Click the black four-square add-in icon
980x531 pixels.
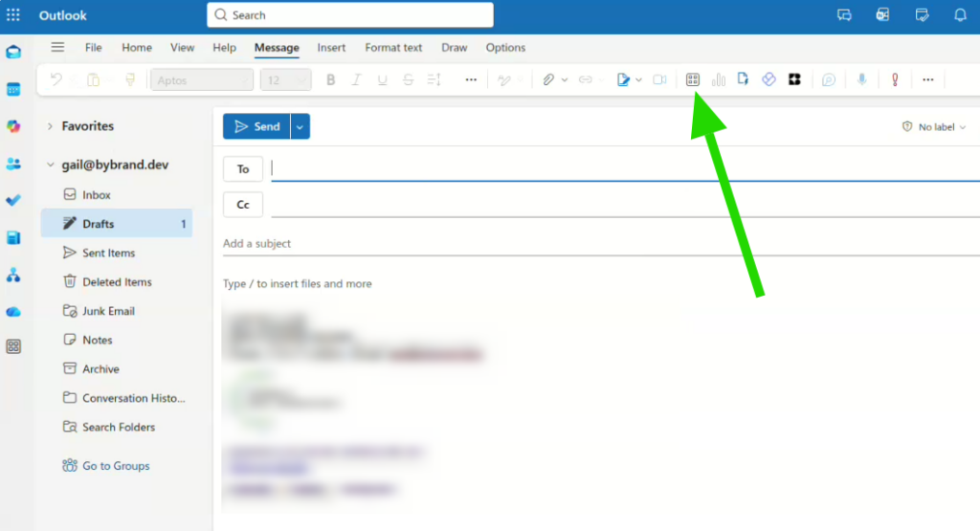click(794, 80)
